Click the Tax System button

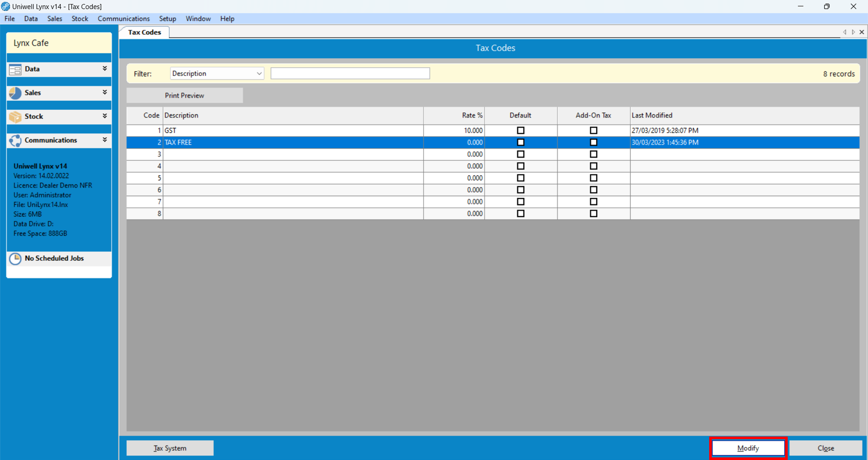[170, 448]
